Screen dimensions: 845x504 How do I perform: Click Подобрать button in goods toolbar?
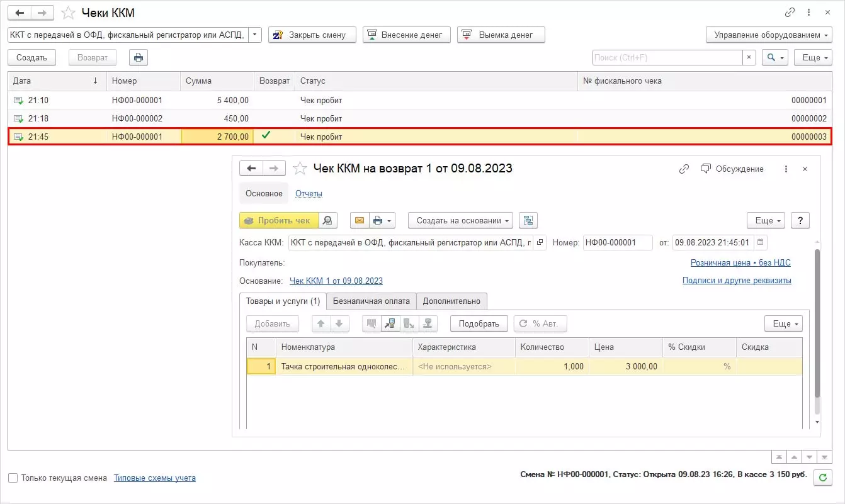coord(479,323)
